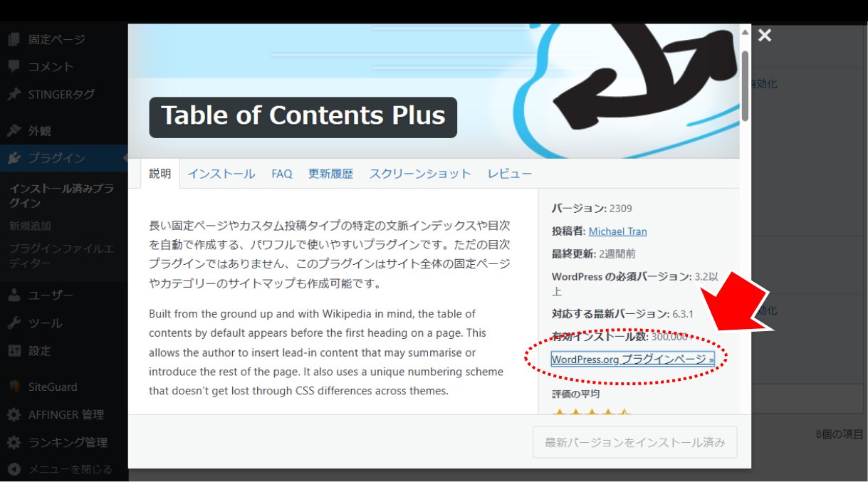This screenshot has height=482, width=868.
Task: Click the ランキング管理 gear icon
Action: [14, 442]
